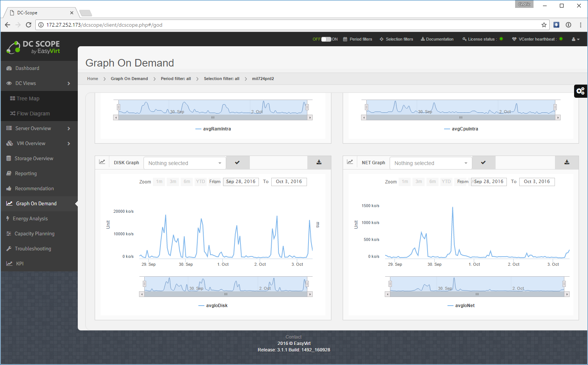The width and height of the screenshot is (588, 365).
Task: Go to Energy Analysis section
Action: point(30,219)
